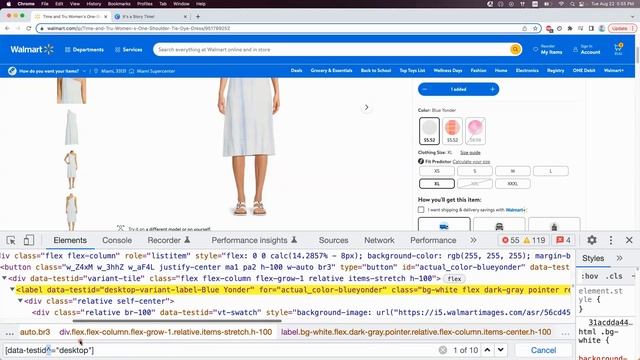The image size is (640, 360).
Task: Click the Walmart logo
Action: [32, 49]
